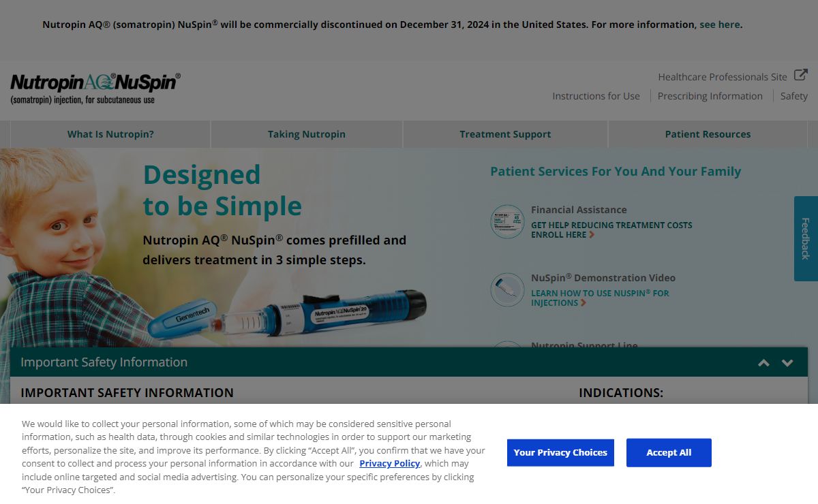Click the Your Privacy Choices button
Viewport: 818px width, 504px height.
click(x=560, y=452)
